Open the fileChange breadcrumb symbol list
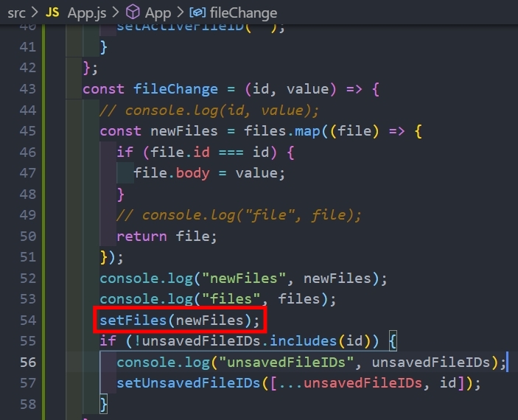Screen dimensions: 518x420 click(243, 13)
